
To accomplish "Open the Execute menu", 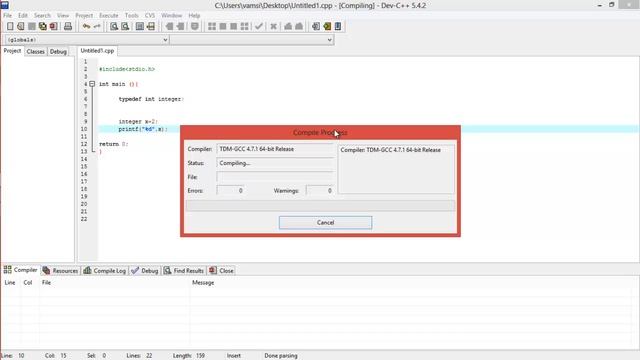I will [109, 15].
